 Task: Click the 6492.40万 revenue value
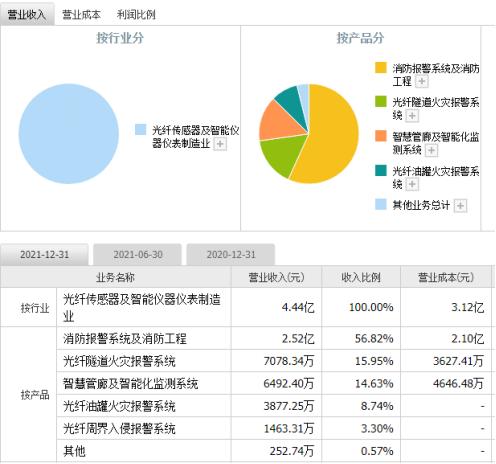coord(289,384)
